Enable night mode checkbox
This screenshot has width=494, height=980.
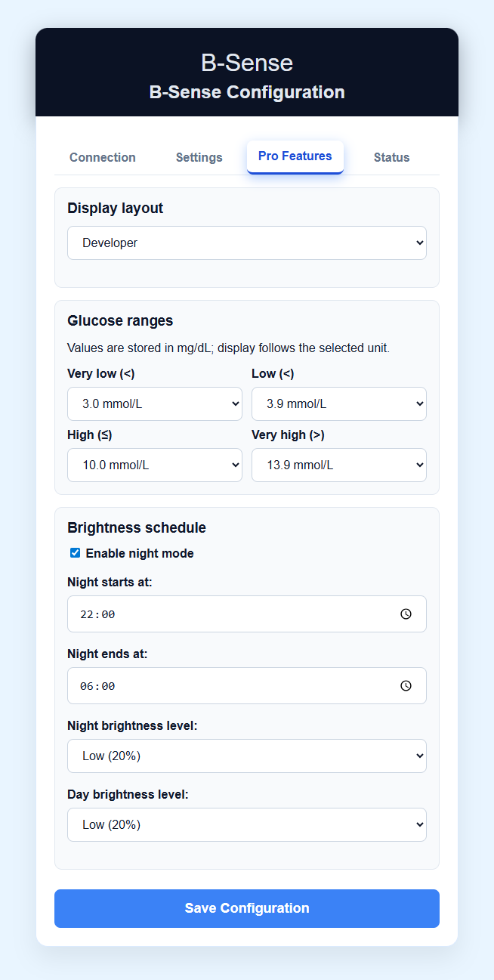[x=75, y=552]
